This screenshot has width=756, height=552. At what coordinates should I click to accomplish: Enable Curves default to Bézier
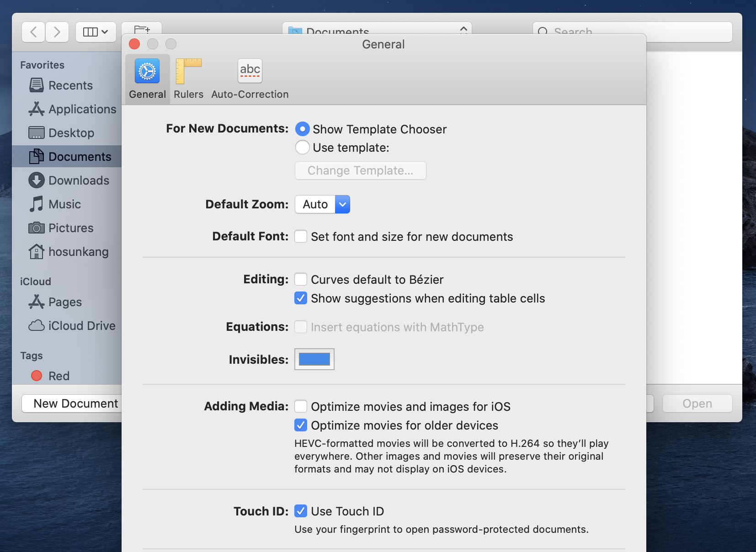(x=301, y=279)
